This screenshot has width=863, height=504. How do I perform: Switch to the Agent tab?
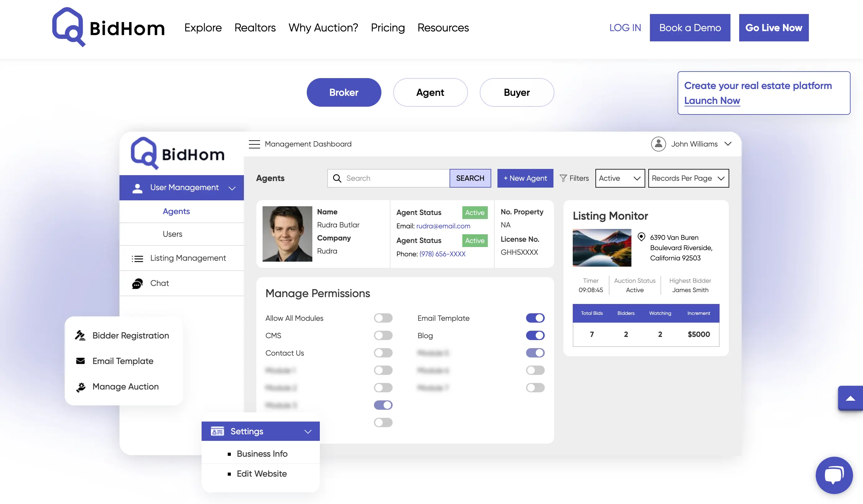coord(430,92)
